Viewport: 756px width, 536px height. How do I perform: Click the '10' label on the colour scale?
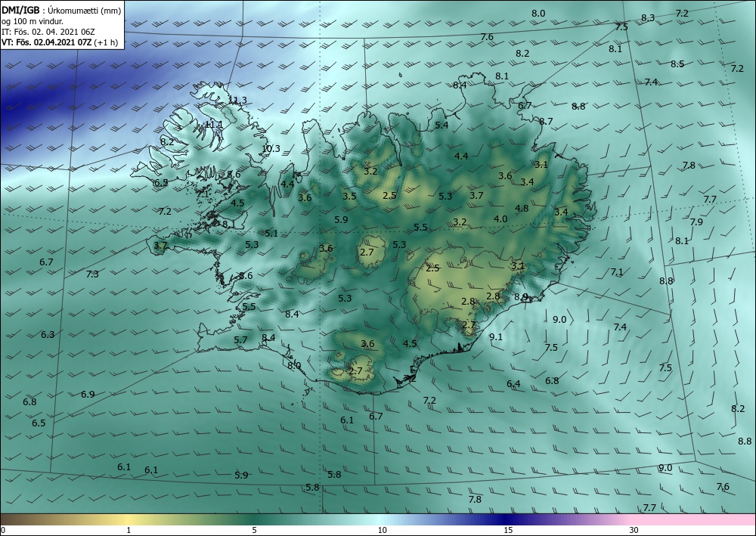click(x=382, y=530)
